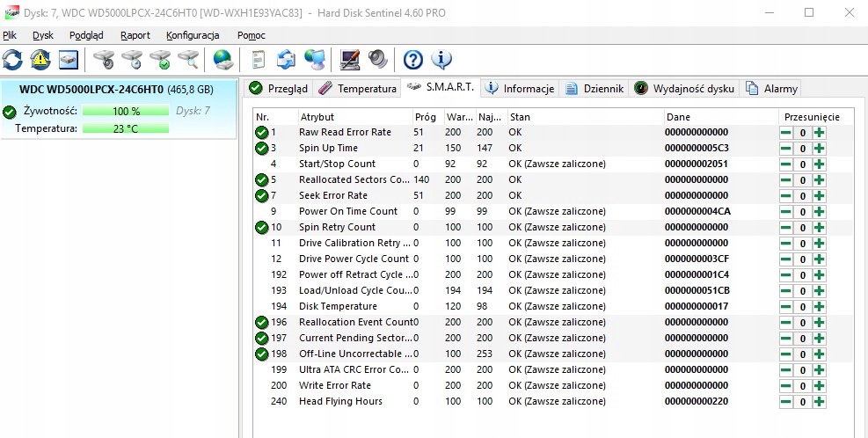Screen dimensions: 868x438
Task: Click the speaker sound toolbar icon
Action: [x=377, y=59]
